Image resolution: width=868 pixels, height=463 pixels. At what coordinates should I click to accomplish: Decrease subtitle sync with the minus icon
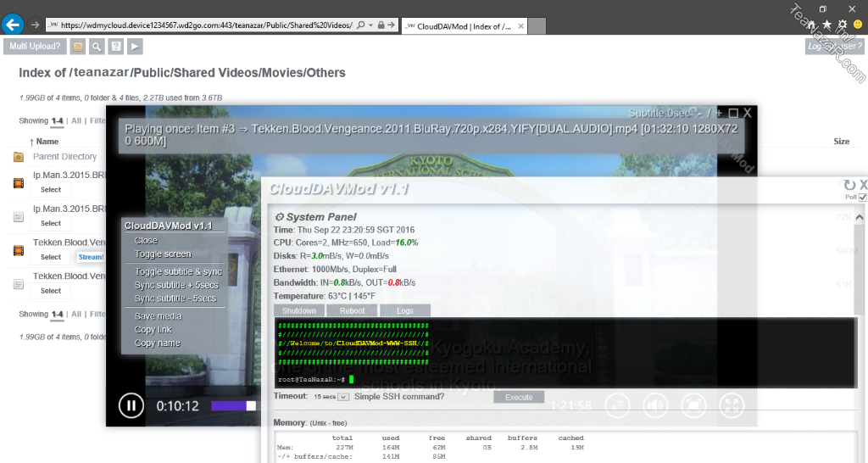pyautogui.click(x=700, y=113)
